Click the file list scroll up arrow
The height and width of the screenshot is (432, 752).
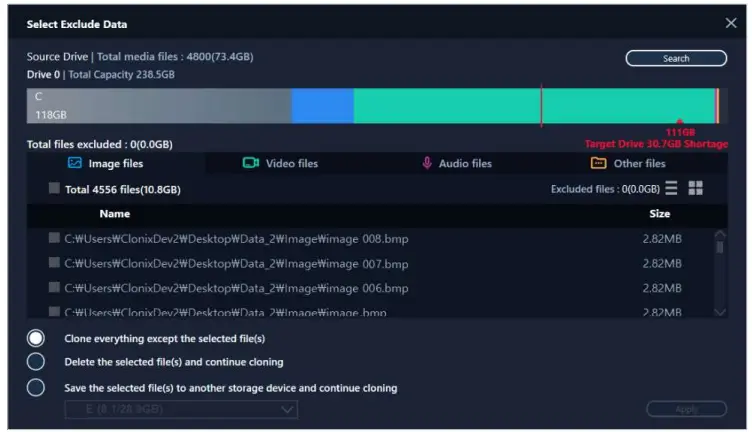pyautogui.click(x=720, y=234)
